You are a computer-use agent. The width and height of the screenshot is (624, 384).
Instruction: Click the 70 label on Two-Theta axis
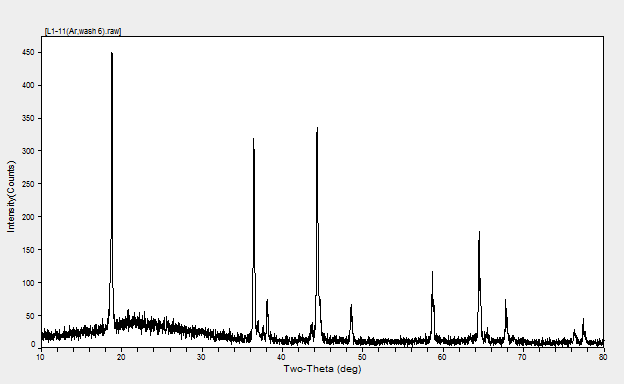523,357
